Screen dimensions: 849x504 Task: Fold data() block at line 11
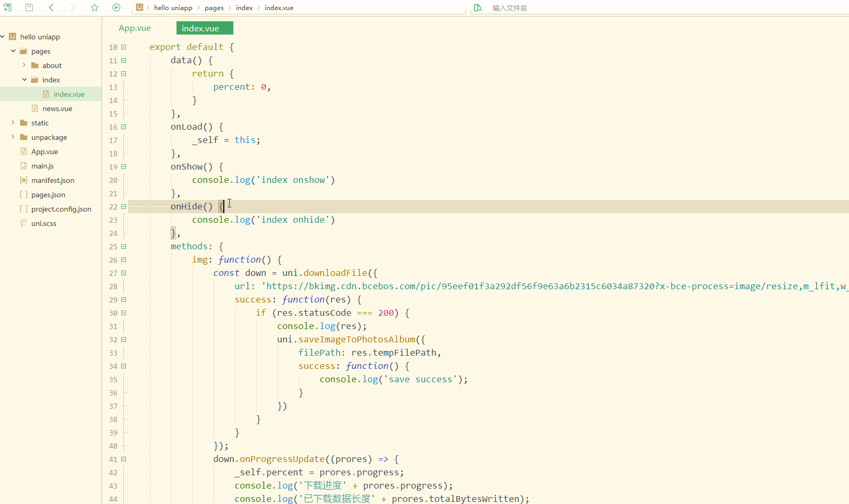coord(123,60)
